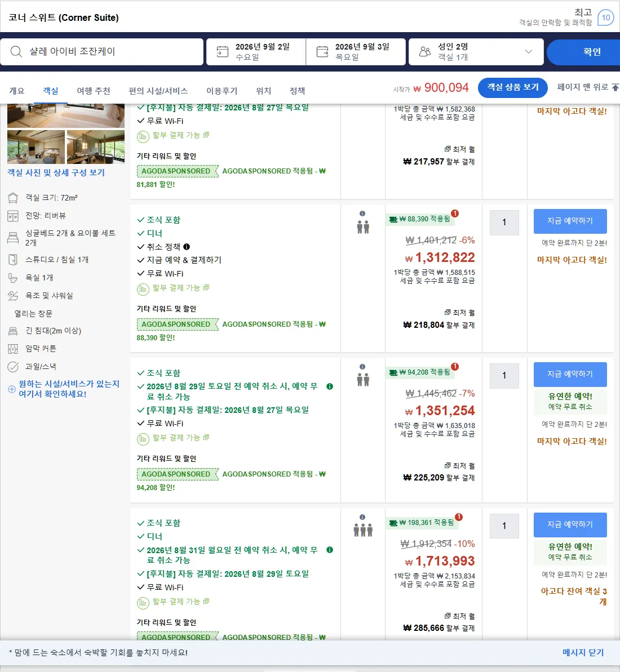620x672 pixels.
Task: Click ₩218,804 최저 월 할부 결제 link
Action: click(439, 319)
